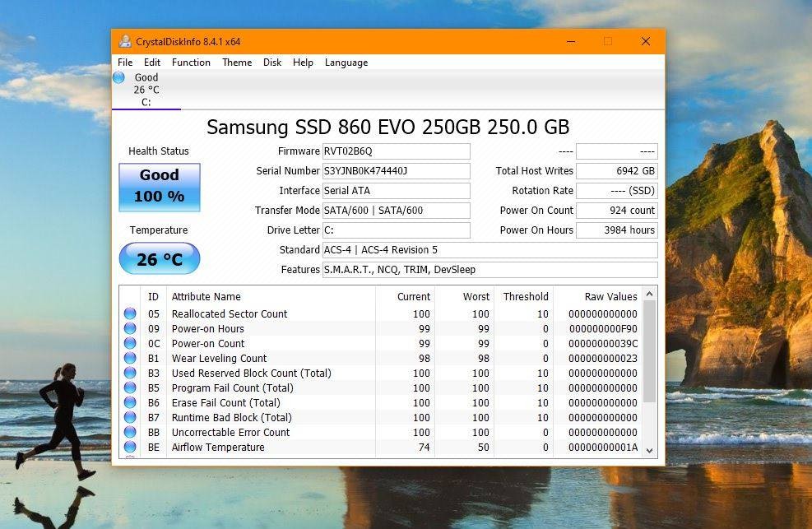This screenshot has width=812, height=529.
Task: Click the Standard field ACS-4 Revision 5
Action: tap(490, 249)
